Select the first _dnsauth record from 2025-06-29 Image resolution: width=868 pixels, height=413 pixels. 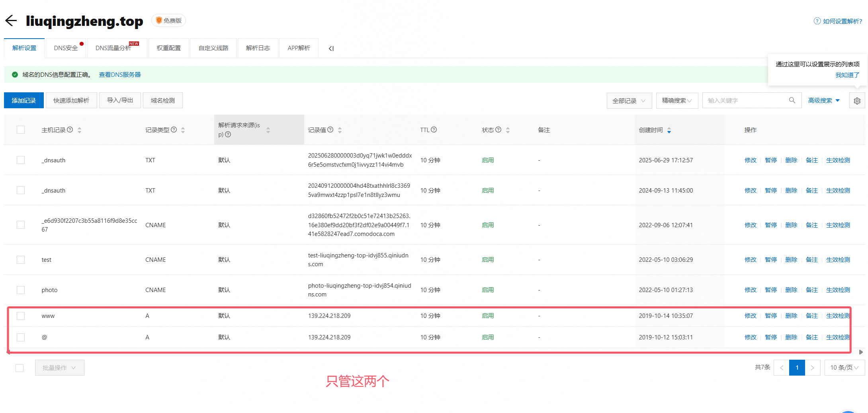21,160
